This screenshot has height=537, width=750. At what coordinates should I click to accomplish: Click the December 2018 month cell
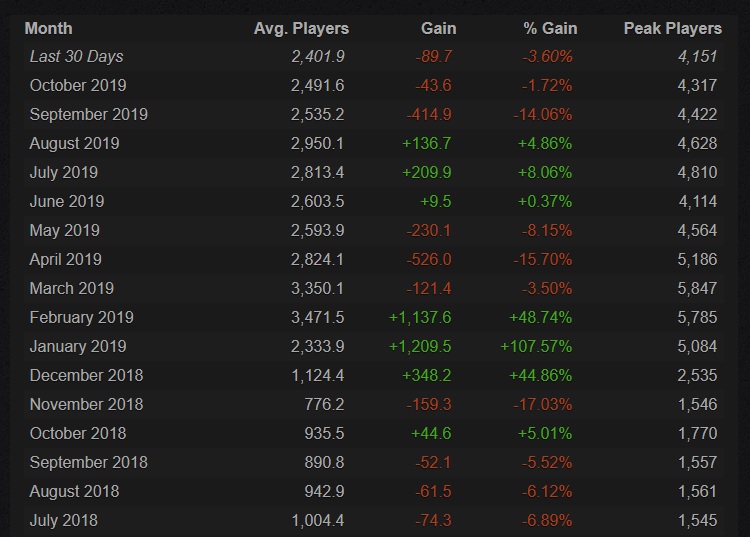click(x=86, y=375)
